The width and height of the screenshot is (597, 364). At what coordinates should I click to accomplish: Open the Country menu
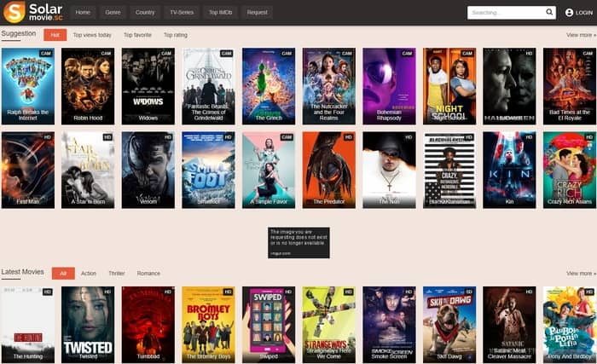pos(145,12)
